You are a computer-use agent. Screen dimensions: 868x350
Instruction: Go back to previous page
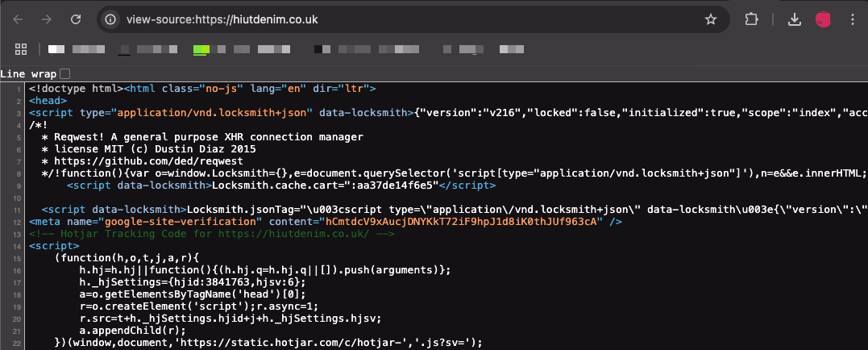(19, 20)
